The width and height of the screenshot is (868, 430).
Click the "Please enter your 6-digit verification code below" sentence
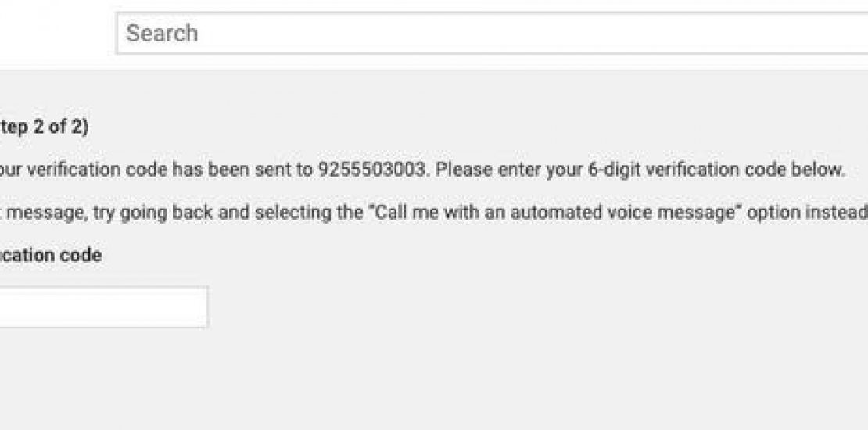point(640,170)
